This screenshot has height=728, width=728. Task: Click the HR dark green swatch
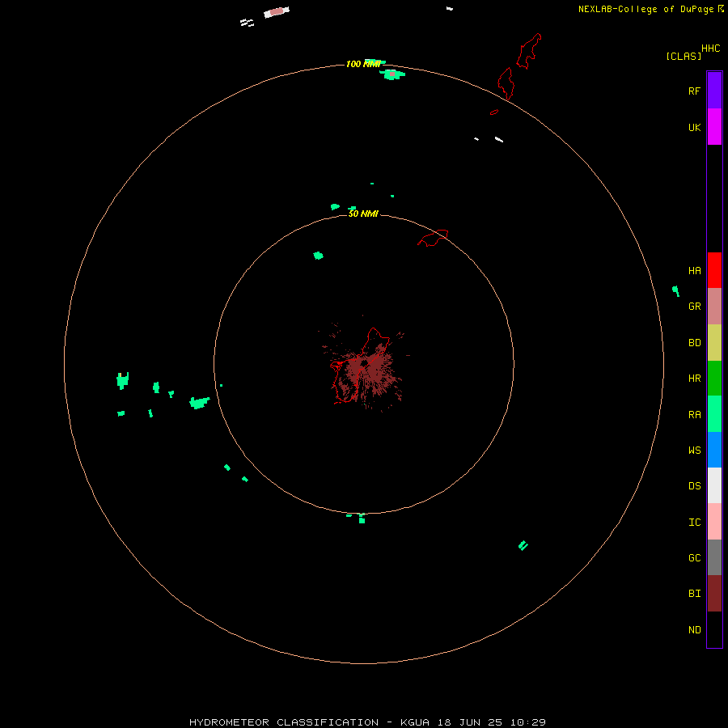tap(714, 379)
